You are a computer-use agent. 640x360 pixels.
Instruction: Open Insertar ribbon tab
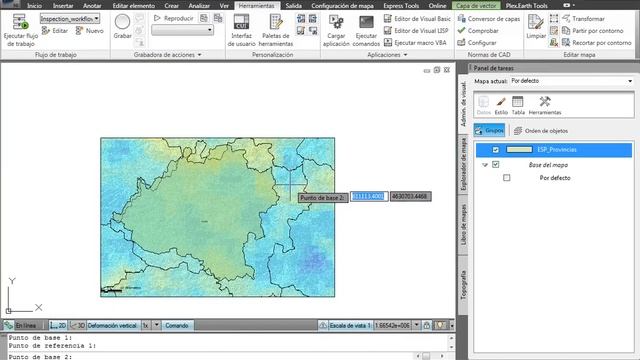(63, 6)
